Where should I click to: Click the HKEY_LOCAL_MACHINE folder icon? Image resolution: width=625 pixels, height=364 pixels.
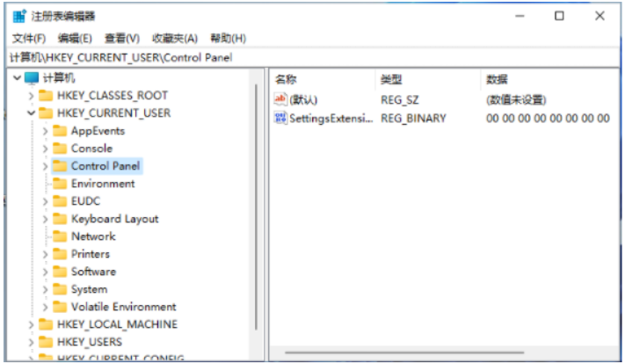pos(46,324)
